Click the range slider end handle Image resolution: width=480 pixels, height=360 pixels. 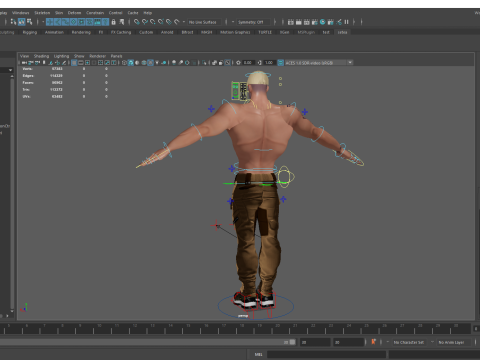[x=292, y=342]
